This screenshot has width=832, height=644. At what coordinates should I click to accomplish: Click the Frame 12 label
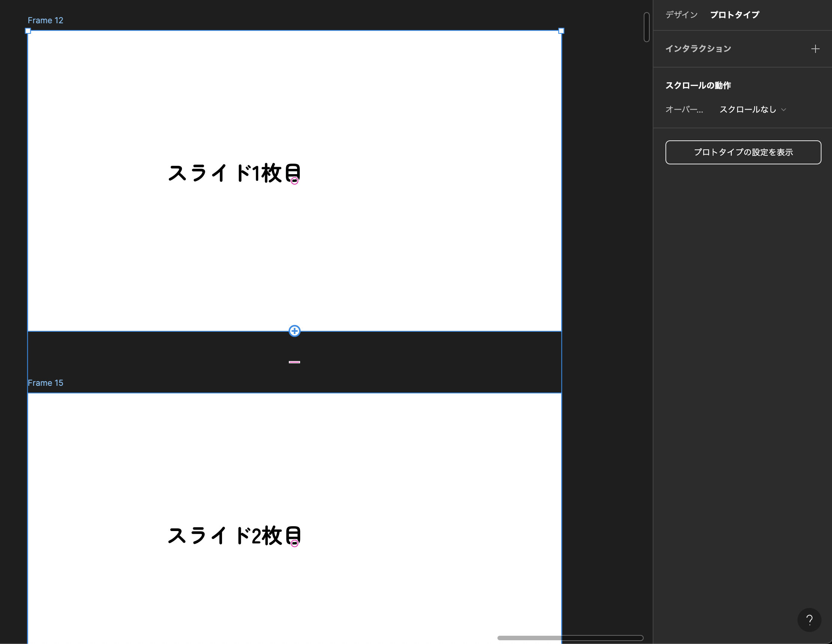coord(45,20)
